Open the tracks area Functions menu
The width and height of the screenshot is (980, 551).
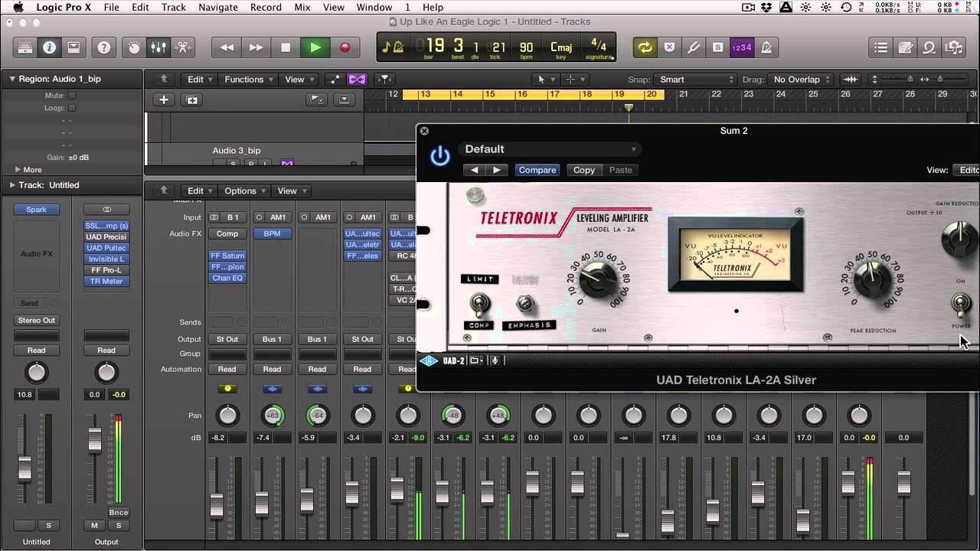(248, 80)
